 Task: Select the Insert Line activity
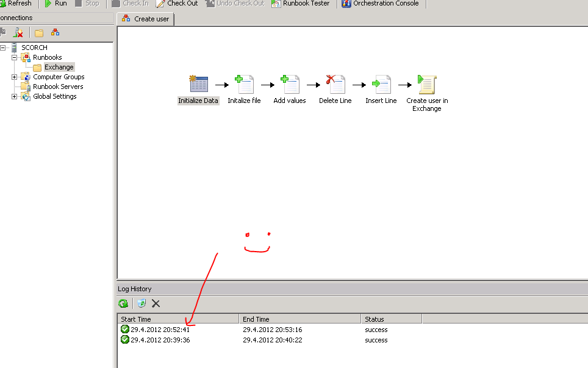pos(381,85)
